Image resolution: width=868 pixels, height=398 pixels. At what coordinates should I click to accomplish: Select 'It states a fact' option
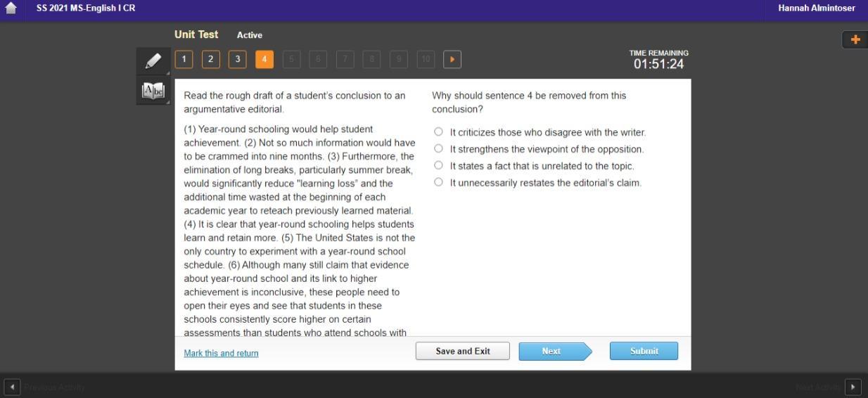click(x=439, y=166)
